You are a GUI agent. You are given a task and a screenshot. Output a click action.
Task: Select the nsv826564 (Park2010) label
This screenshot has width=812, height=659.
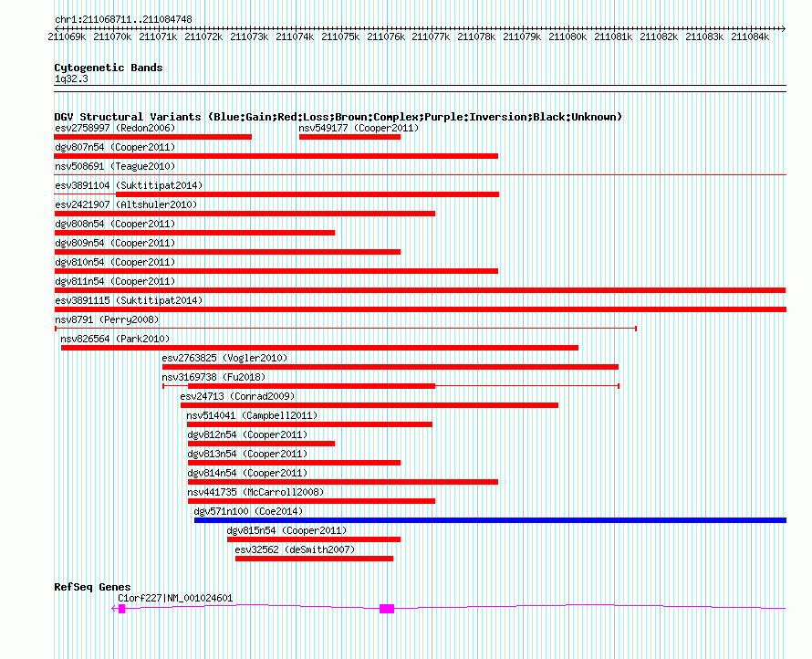coord(115,339)
